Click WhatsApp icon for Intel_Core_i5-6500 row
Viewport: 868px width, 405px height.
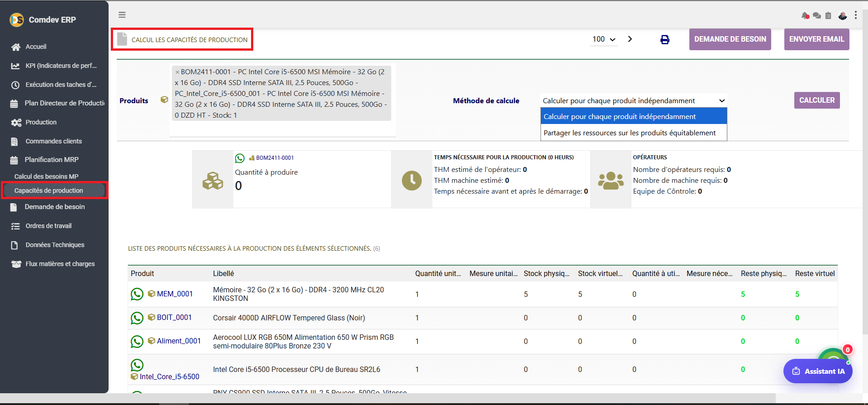[x=137, y=365]
